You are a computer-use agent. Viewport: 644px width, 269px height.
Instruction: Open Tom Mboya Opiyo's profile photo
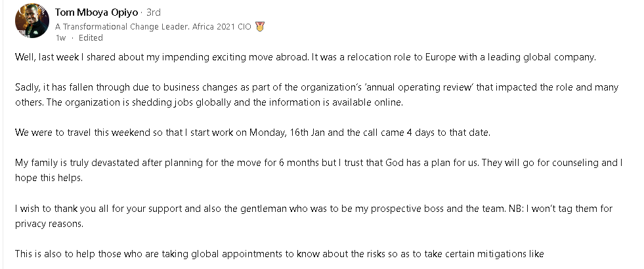pos(32,20)
